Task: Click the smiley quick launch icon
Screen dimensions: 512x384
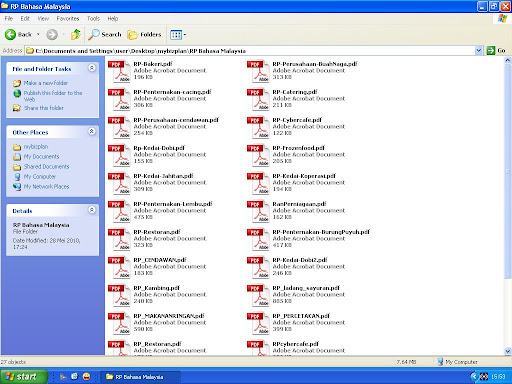Action: 86,377
